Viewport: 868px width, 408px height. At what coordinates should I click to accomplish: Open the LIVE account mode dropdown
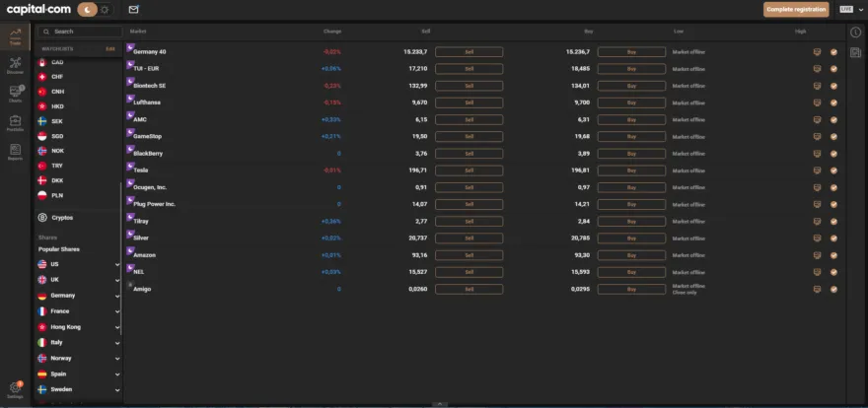(849, 10)
